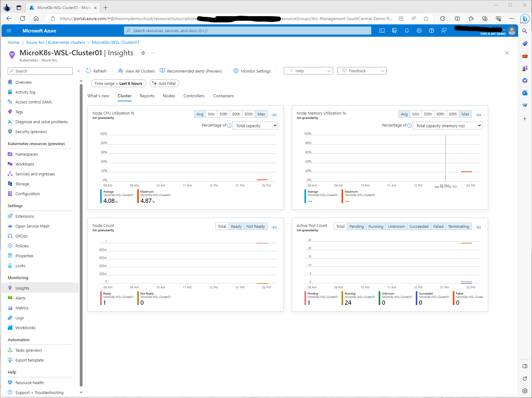Screen dimensions: 532x398
Task: Switch to the Nodes tab
Action: [x=169, y=96]
